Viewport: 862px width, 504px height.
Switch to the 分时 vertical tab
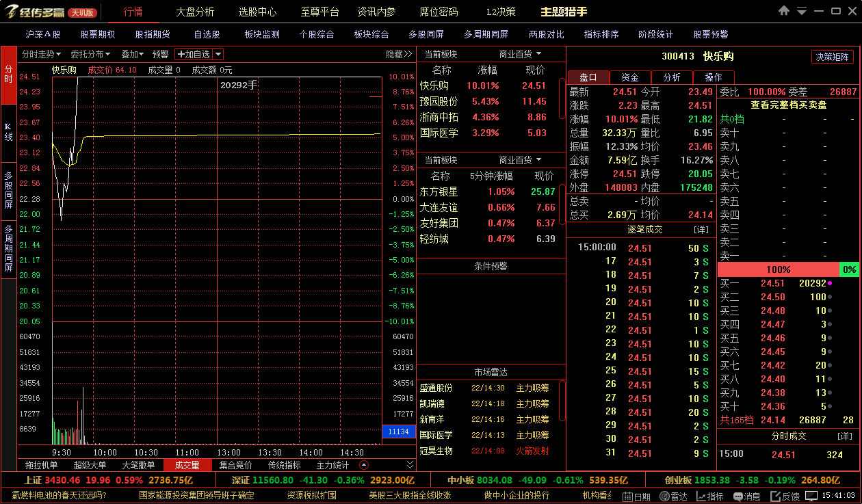(8, 74)
